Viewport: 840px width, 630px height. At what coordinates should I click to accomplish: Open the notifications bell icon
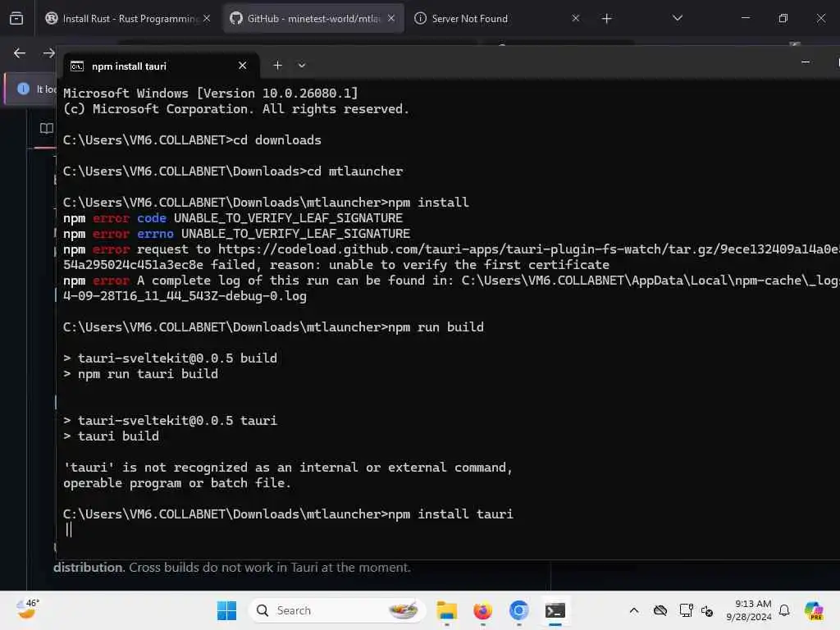point(784,610)
